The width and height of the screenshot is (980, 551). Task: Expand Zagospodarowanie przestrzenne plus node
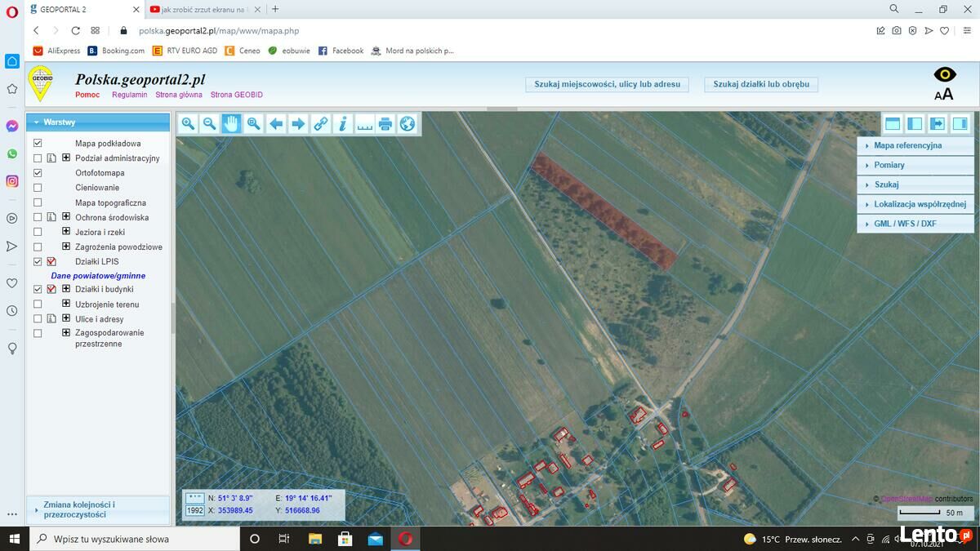coord(66,332)
